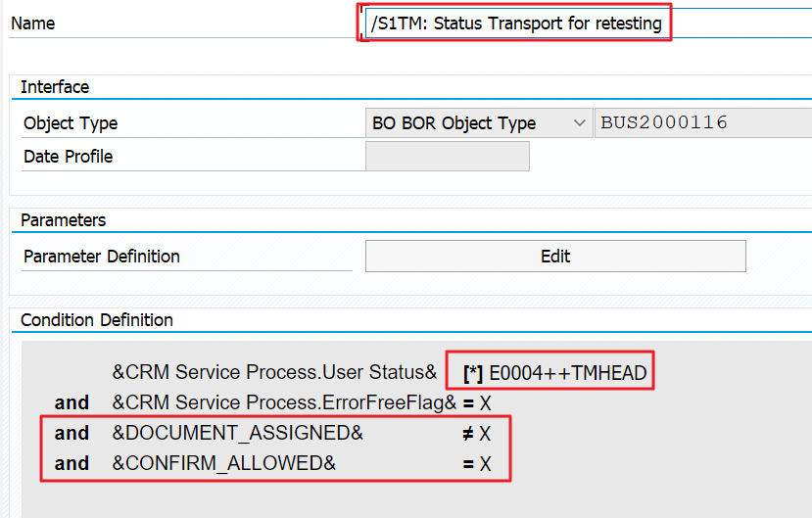Select the &CONFIRM_ALLOWED& parameter
812x518 pixels.
(224, 463)
